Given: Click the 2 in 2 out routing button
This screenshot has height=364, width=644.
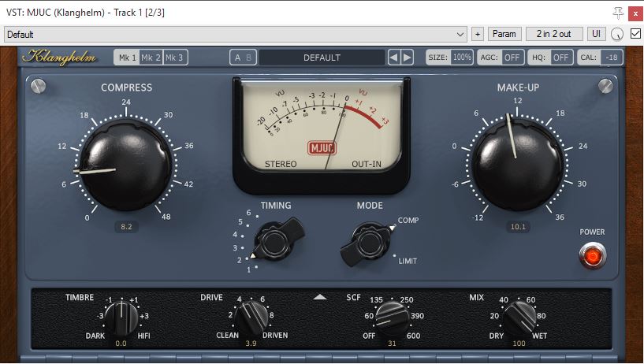Looking at the screenshot, I should (553, 34).
